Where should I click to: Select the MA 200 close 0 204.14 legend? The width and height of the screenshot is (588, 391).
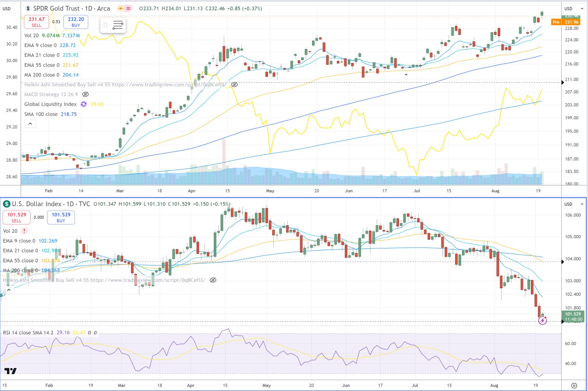click(x=51, y=75)
